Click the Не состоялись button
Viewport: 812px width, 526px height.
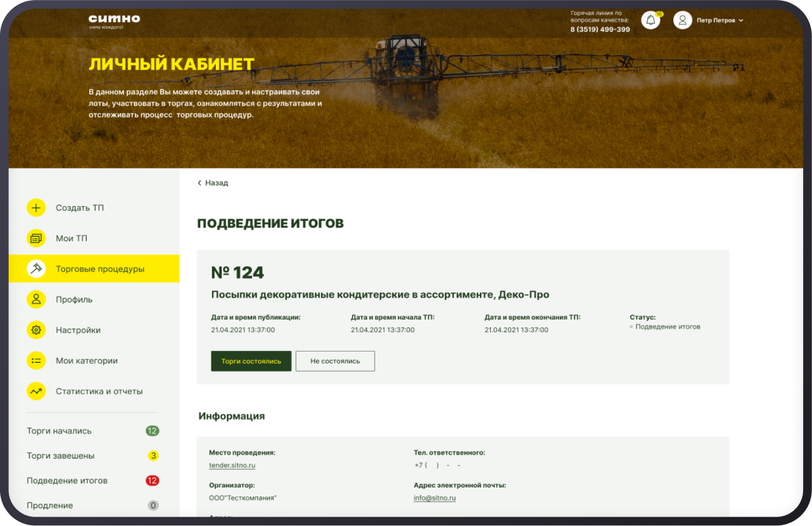335,361
